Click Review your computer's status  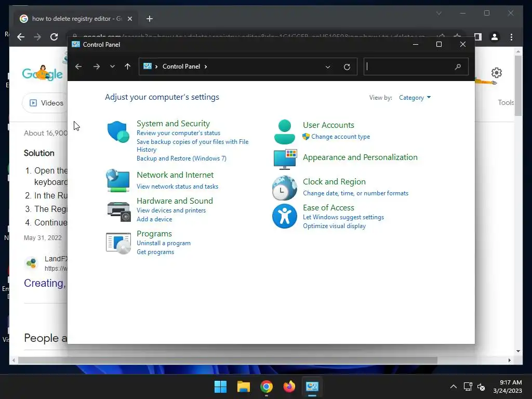pyautogui.click(x=179, y=133)
